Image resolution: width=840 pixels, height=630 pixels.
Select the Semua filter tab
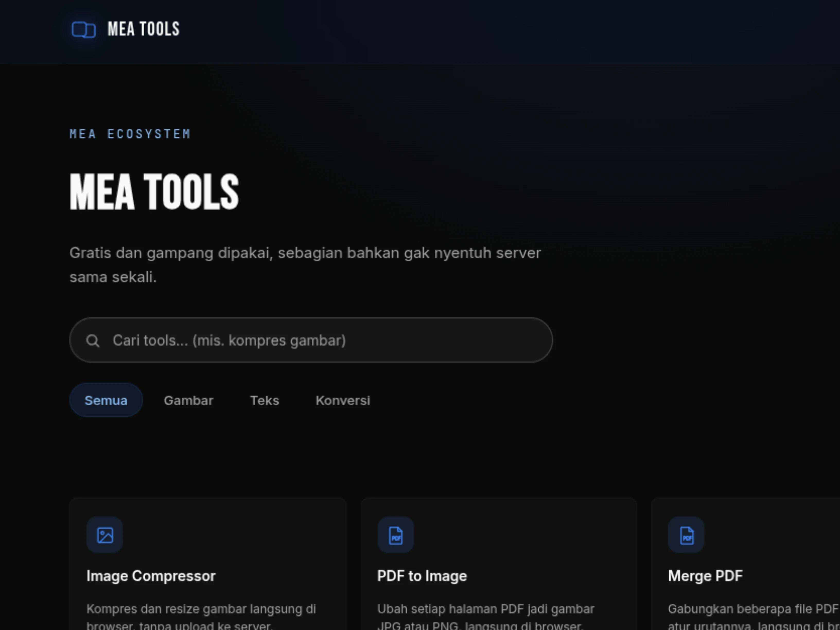pyautogui.click(x=106, y=400)
